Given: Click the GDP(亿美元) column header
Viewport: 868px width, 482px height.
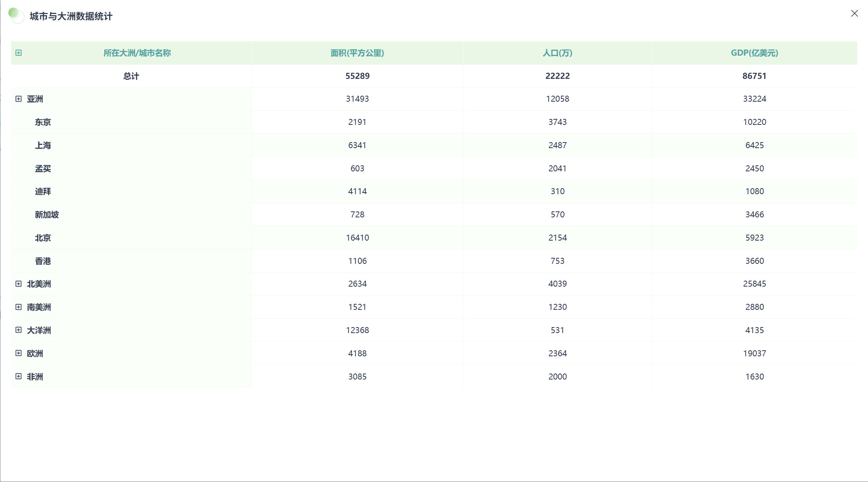Looking at the screenshot, I should click(754, 53).
